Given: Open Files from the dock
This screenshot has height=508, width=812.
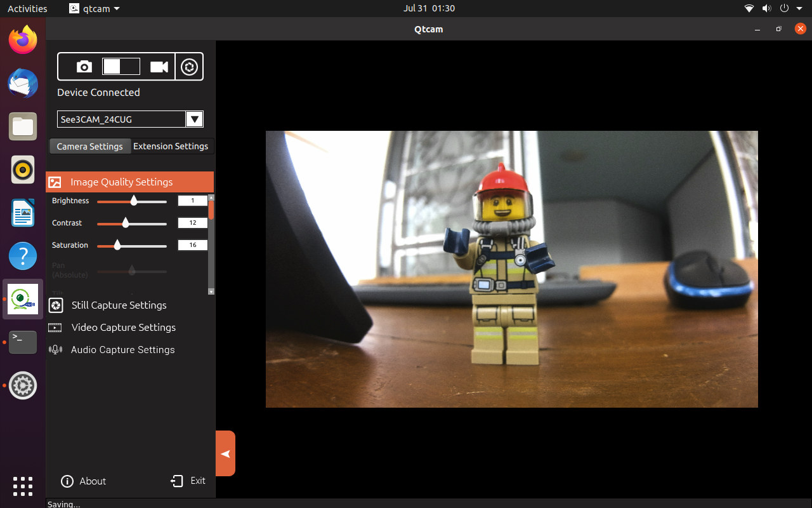Looking at the screenshot, I should pyautogui.click(x=23, y=127).
